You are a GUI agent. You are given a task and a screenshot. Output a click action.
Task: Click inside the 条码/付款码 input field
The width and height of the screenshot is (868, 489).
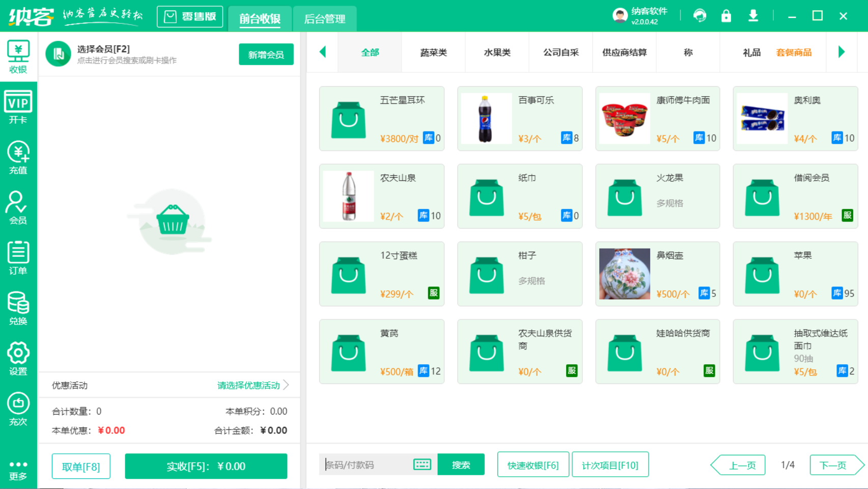pos(372,464)
